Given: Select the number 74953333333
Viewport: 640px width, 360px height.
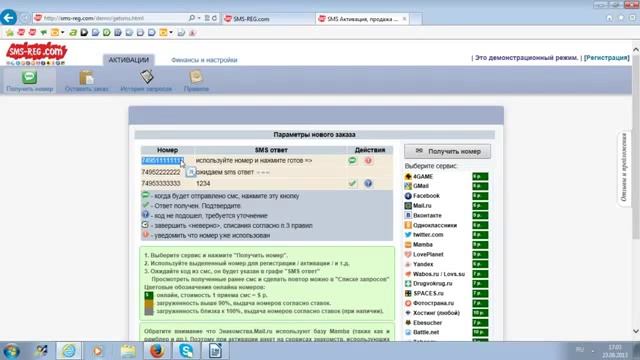Looking at the screenshot, I should coord(161,184).
